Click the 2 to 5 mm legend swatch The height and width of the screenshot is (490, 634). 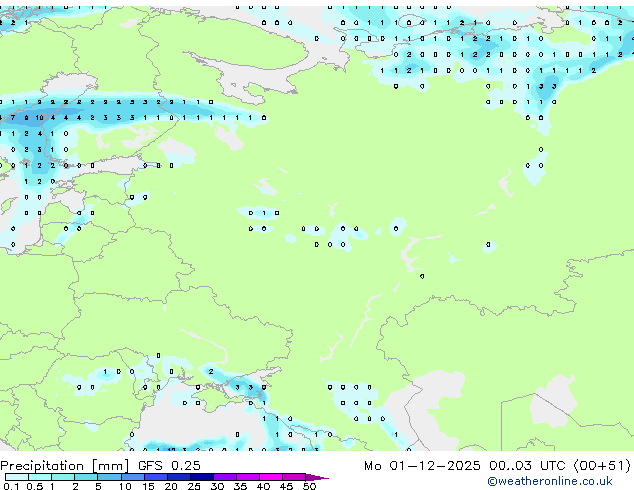pyautogui.click(x=86, y=477)
